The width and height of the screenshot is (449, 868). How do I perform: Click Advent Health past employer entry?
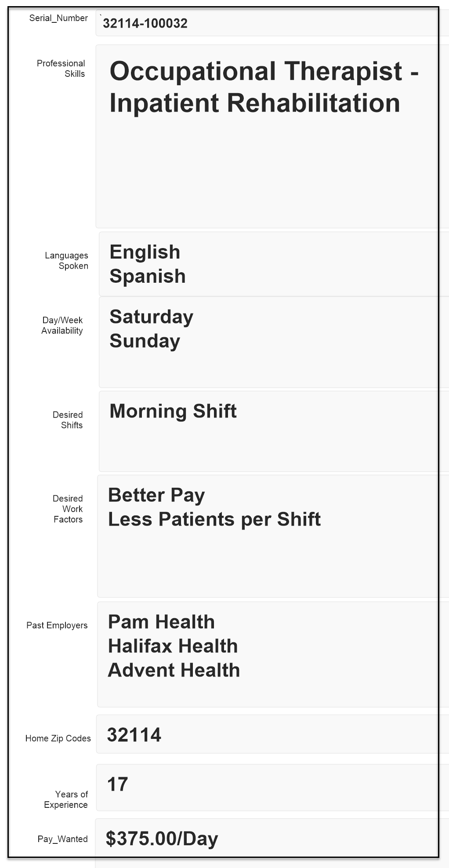click(x=174, y=670)
